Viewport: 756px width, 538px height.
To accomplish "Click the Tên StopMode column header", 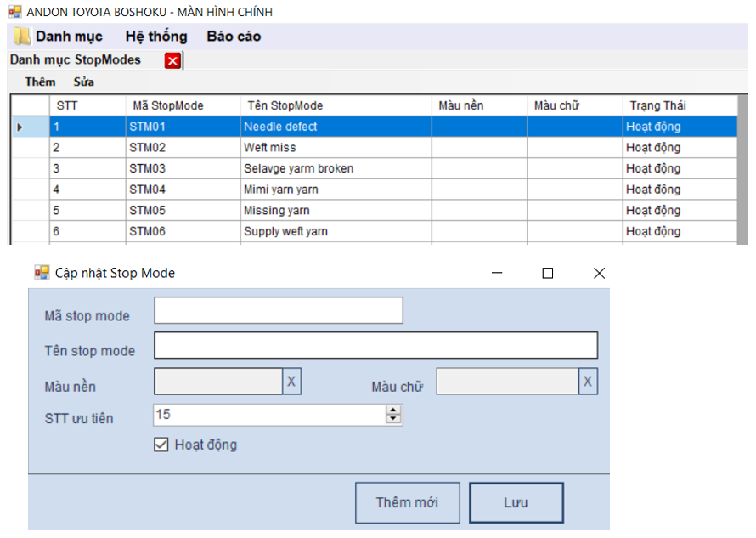I will [285, 105].
